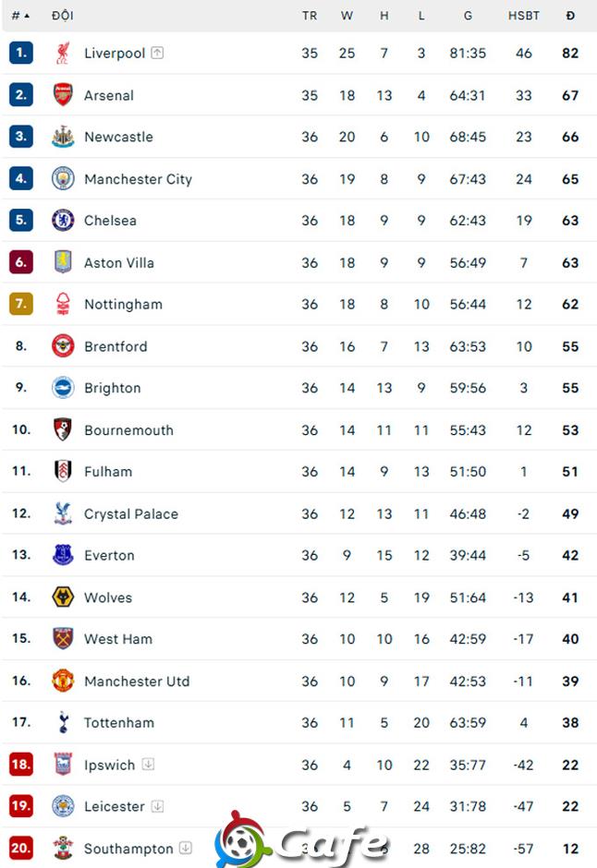597x868 pixels.
Task: Click the Manchester City crest icon
Action: coord(63,179)
